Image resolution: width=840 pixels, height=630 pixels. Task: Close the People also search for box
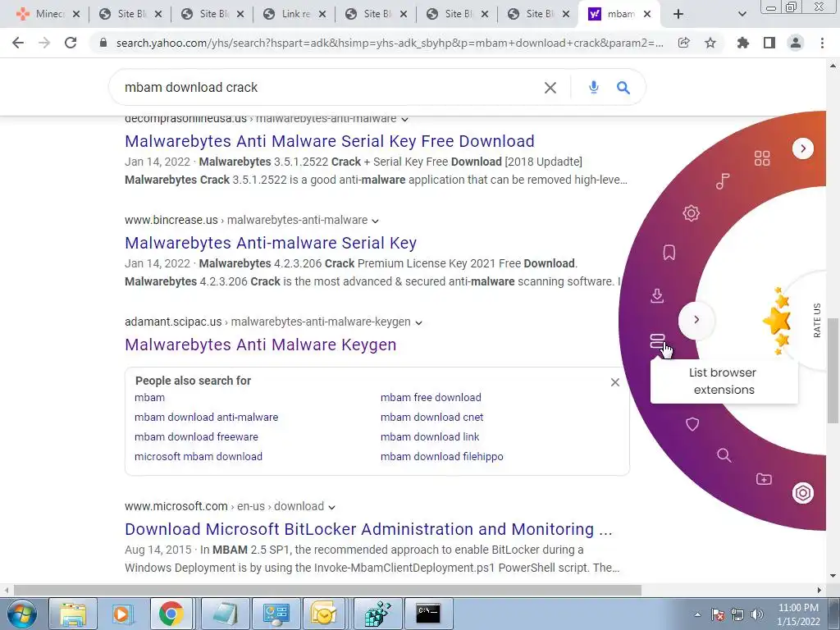coord(615,382)
